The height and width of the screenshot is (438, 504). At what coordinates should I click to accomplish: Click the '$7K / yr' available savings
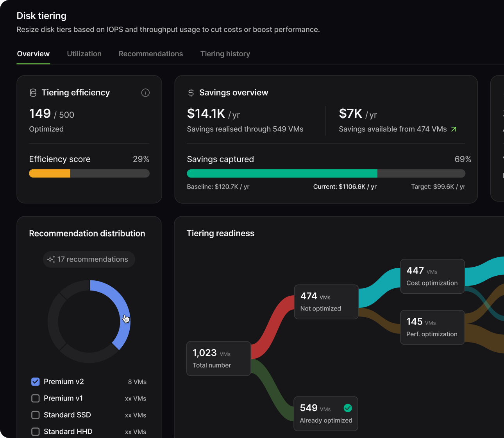point(358,114)
